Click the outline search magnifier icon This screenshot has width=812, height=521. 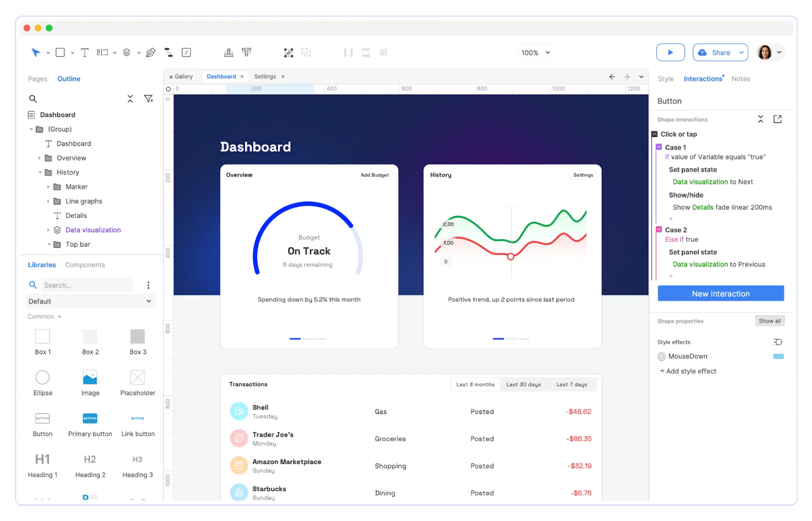(33, 99)
